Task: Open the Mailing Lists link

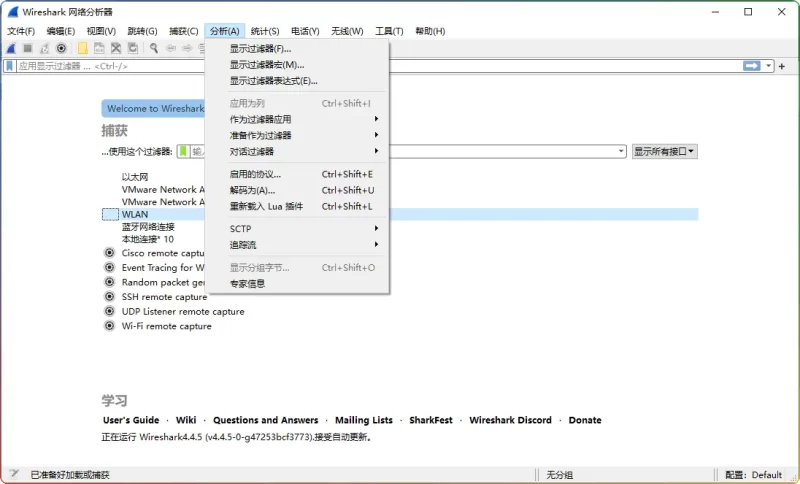Action: (x=364, y=420)
